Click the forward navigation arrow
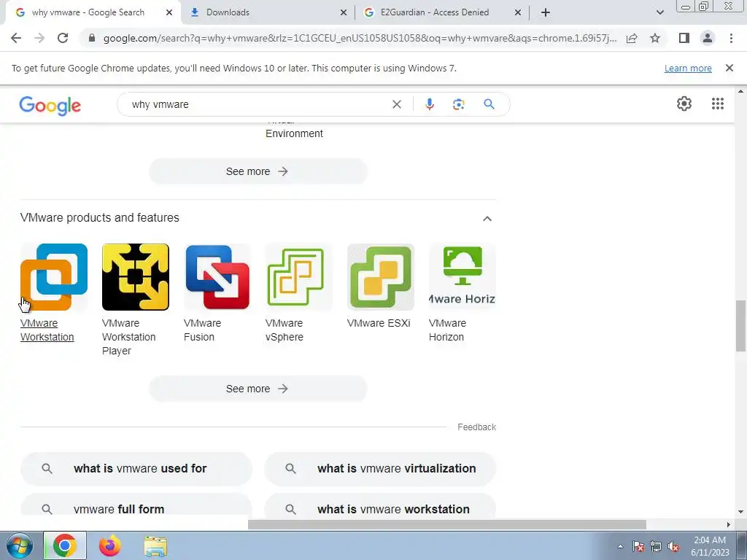This screenshot has height=560, width=747. 39,38
